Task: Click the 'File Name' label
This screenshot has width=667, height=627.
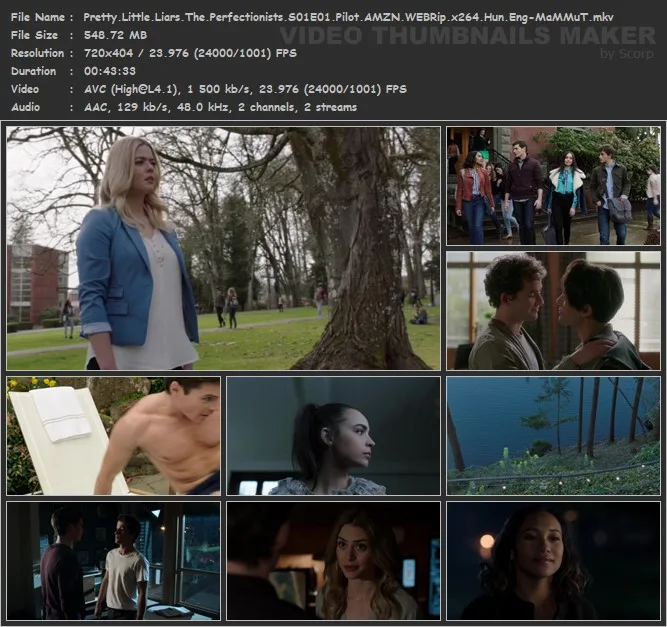Action: click(37, 17)
